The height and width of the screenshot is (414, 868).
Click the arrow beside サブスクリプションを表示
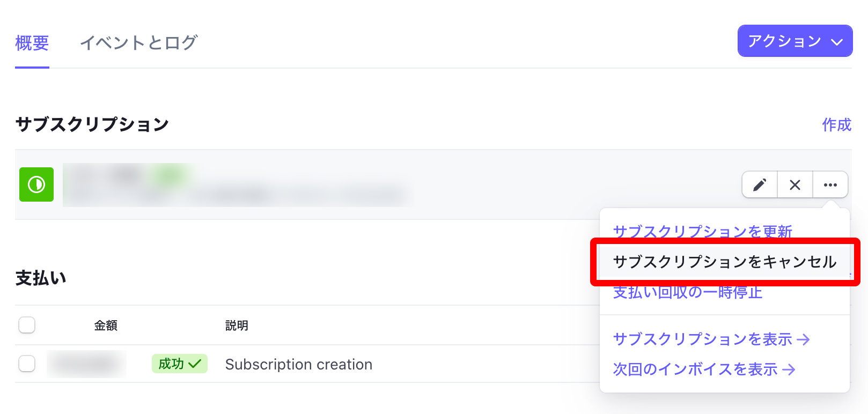[x=803, y=339]
